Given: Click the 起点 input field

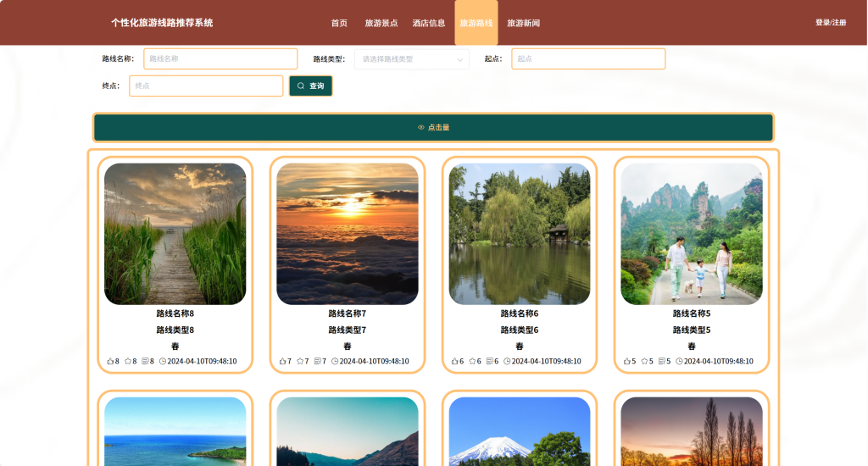Looking at the screenshot, I should coord(588,58).
